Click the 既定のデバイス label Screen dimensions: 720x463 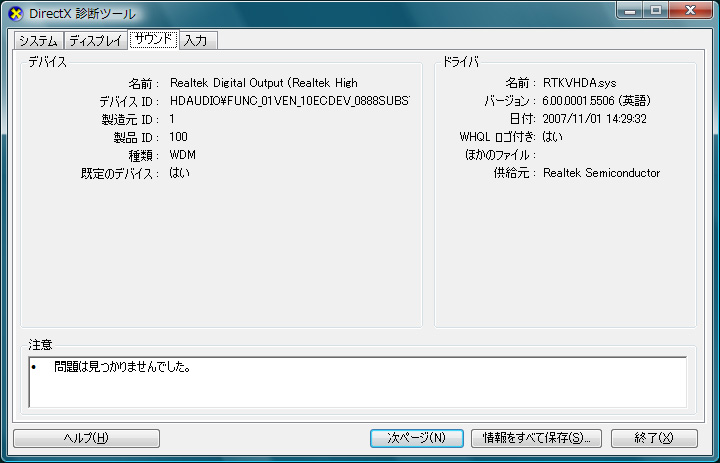pos(120,173)
